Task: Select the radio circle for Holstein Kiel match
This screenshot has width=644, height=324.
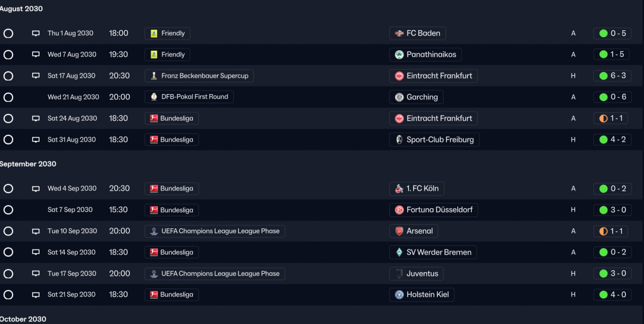Action: pos(8,295)
